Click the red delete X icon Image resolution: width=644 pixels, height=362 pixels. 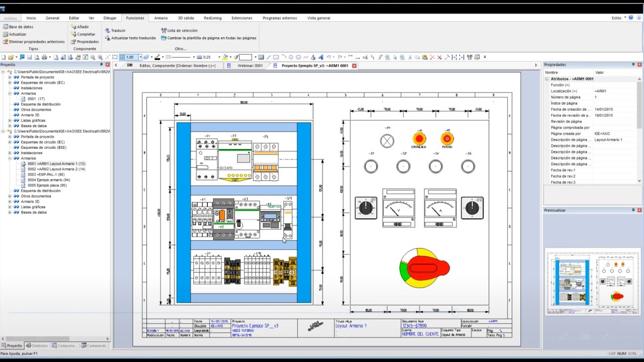coord(432,57)
